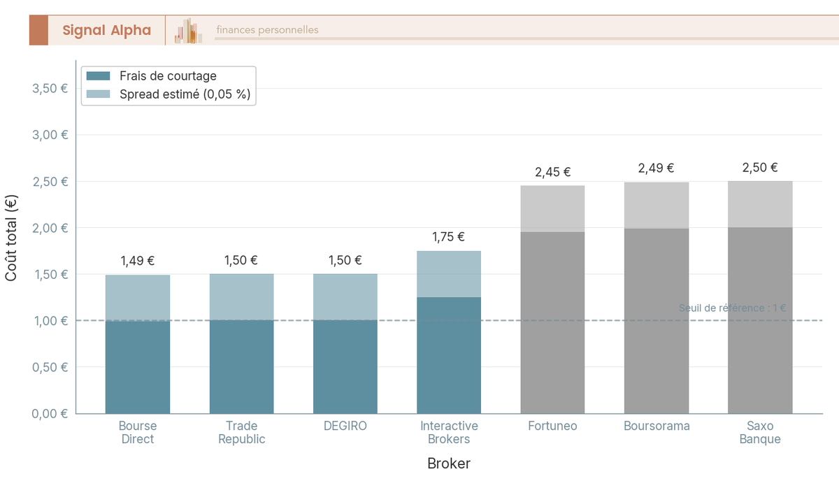Click the Interactive Brokers axis label

(x=449, y=433)
